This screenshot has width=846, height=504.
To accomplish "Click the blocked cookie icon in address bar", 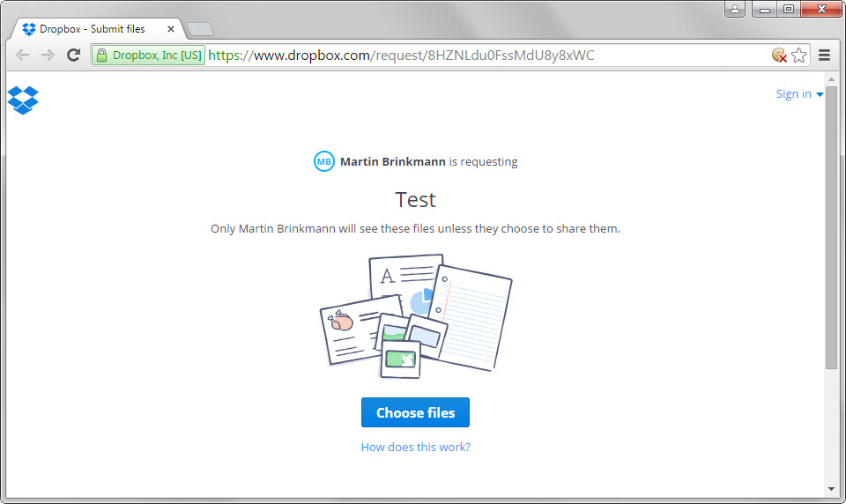I will (x=779, y=55).
